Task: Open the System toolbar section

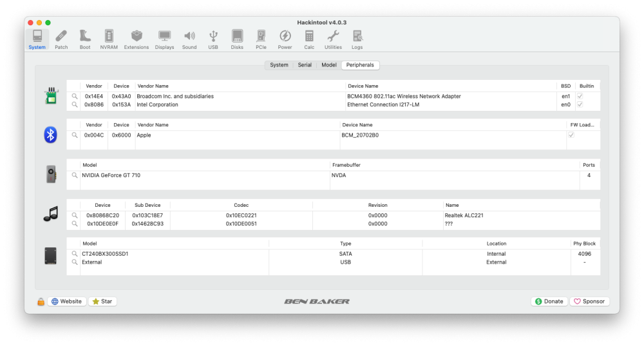Action: [37, 40]
